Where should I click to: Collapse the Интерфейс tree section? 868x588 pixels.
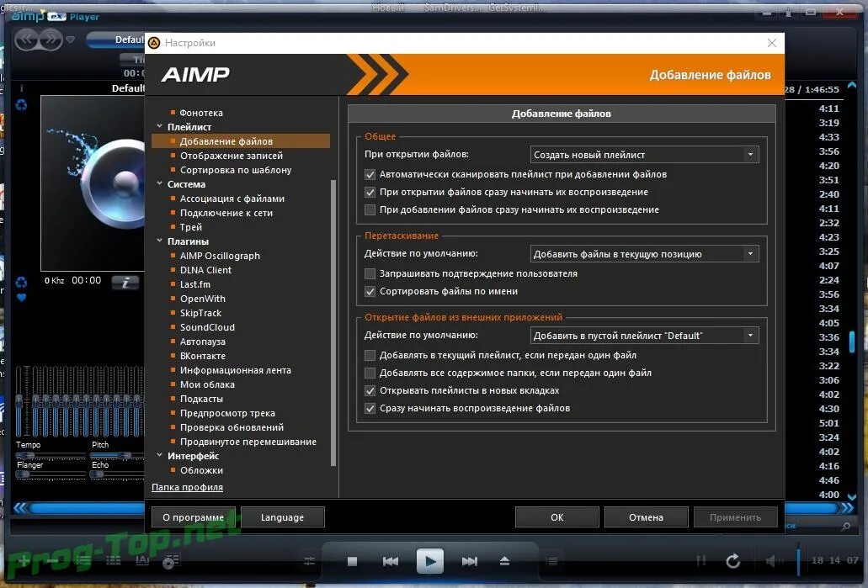(x=159, y=455)
